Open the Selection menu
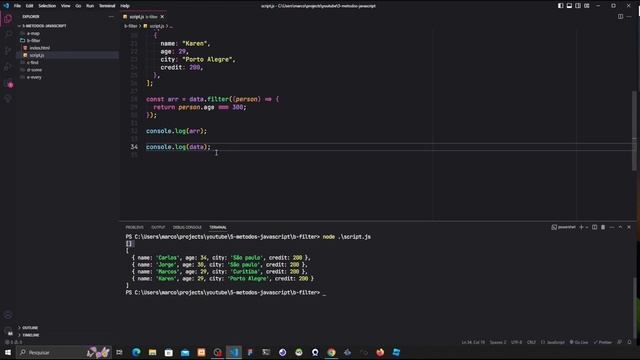The width and height of the screenshot is (640, 360). (47, 6)
